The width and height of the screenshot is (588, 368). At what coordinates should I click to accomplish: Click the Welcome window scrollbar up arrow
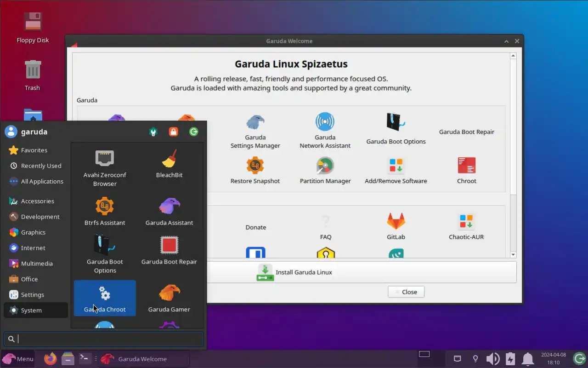coord(513,56)
